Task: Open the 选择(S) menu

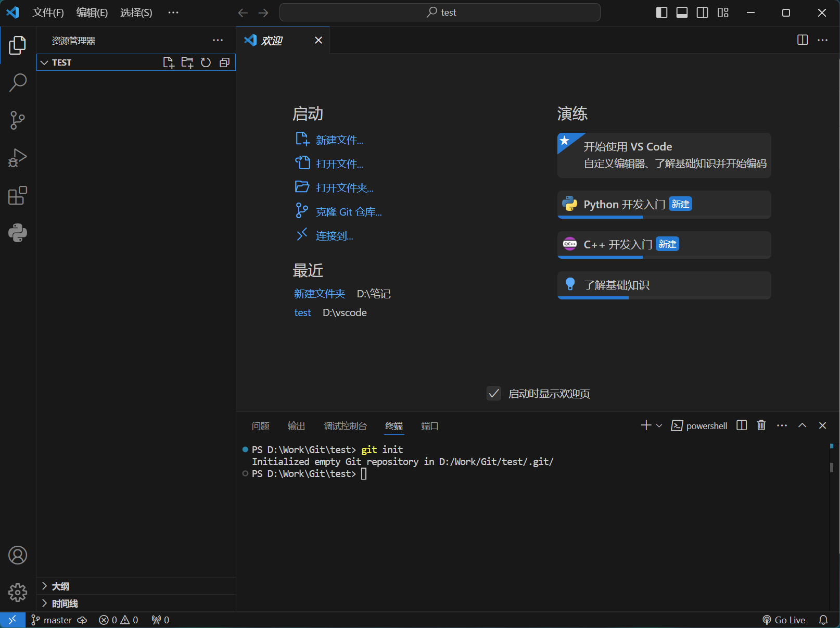Action: click(x=136, y=12)
